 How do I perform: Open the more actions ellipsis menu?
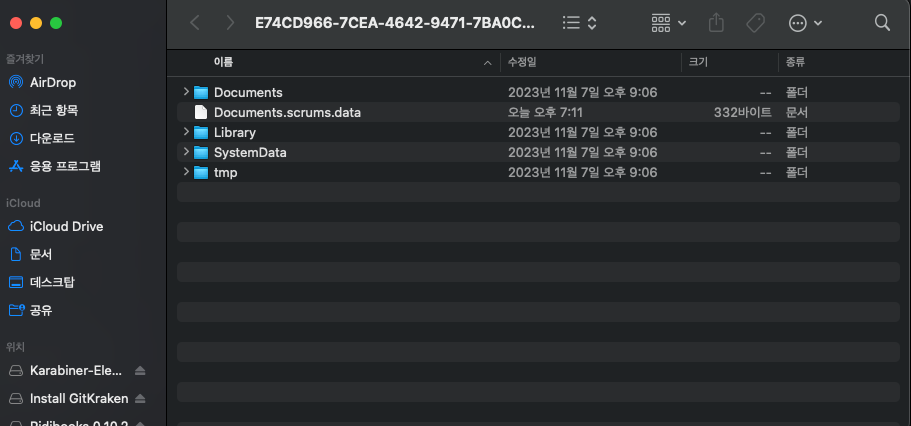click(805, 23)
